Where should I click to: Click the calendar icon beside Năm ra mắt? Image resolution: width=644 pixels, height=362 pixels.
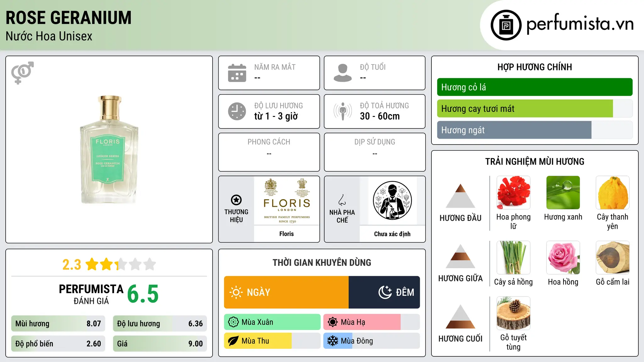[237, 73]
